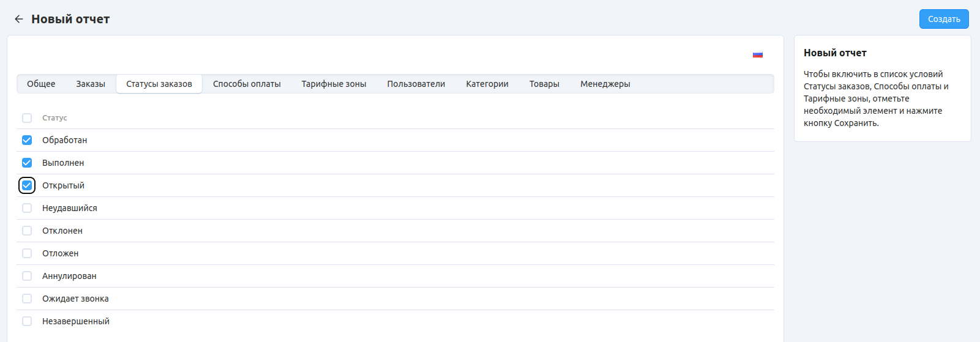
Task: Select the Способы оплаты tab
Action: (x=247, y=84)
